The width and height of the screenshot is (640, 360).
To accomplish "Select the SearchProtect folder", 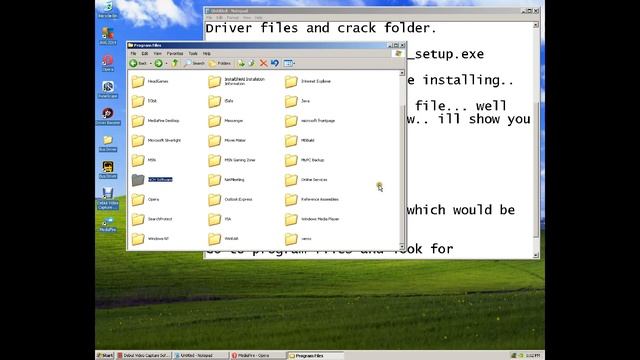I will 152,219.
